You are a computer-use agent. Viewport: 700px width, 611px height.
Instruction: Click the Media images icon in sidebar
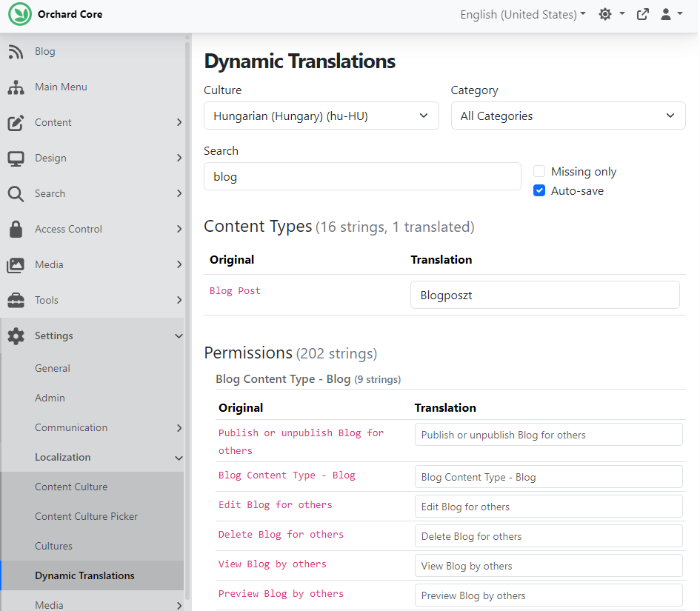[x=16, y=264]
